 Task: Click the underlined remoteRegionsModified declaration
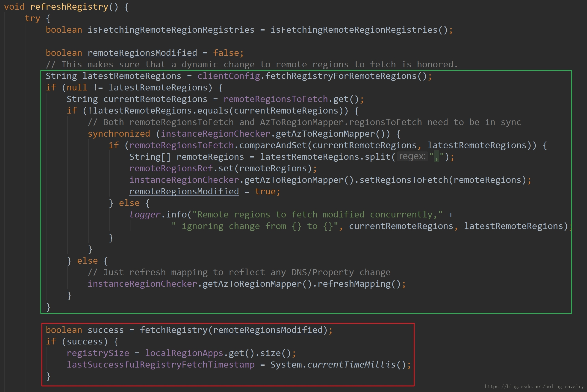coord(142,53)
